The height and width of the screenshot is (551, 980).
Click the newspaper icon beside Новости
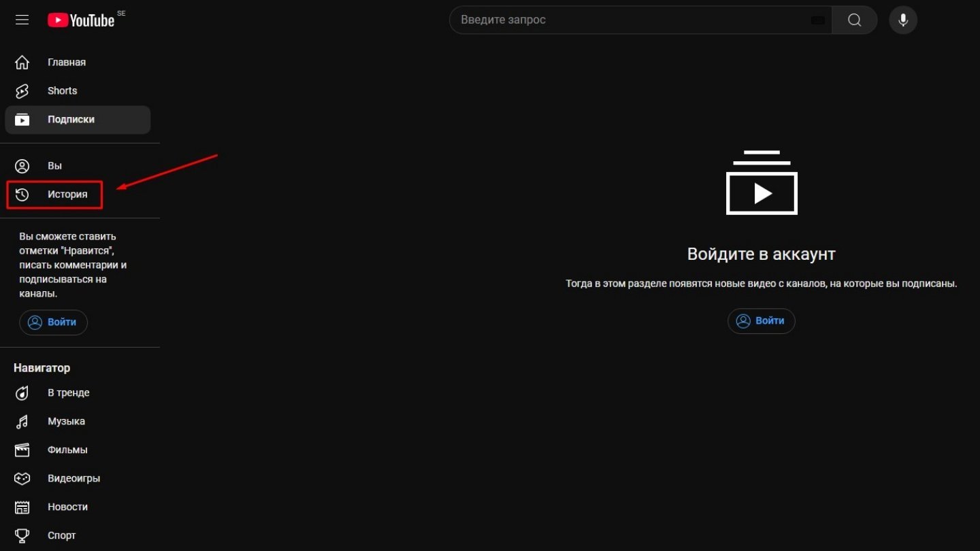click(x=22, y=507)
